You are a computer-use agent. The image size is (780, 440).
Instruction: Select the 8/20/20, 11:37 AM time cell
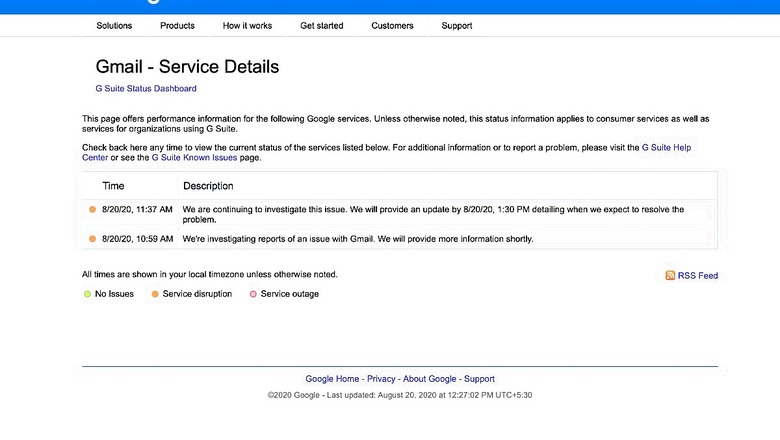pyautogui.click(x=137, y=209)
